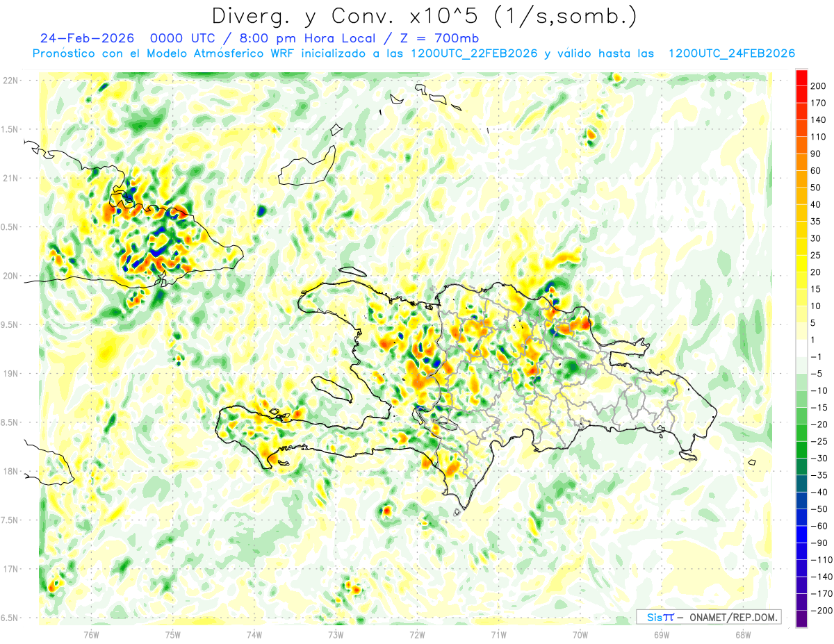This screenshot has height=644, width=834.
Task: Click the "-1" color bar value
Action: [816, 356]
